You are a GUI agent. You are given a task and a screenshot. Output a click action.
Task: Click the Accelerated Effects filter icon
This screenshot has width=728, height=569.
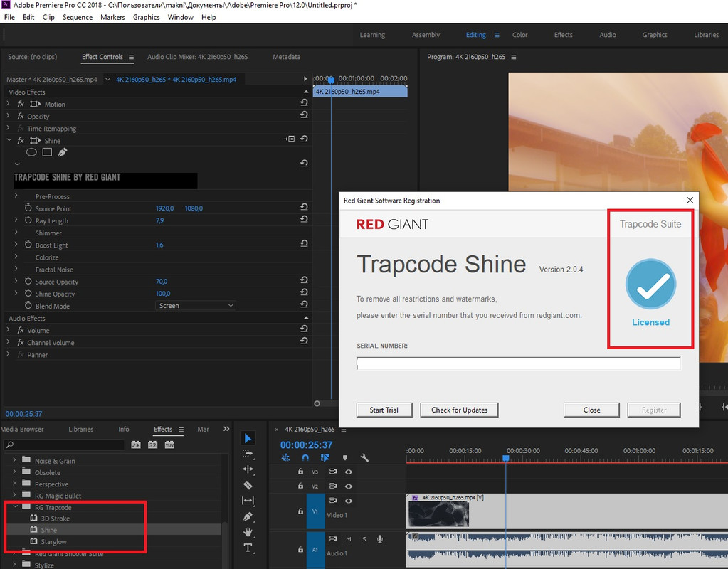[x=136, y=445]
